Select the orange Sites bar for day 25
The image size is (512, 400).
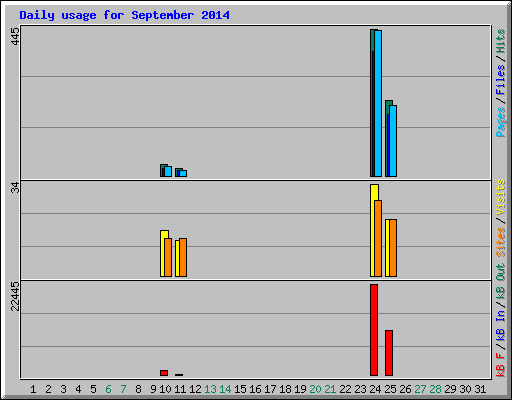(x=393, y=248)
